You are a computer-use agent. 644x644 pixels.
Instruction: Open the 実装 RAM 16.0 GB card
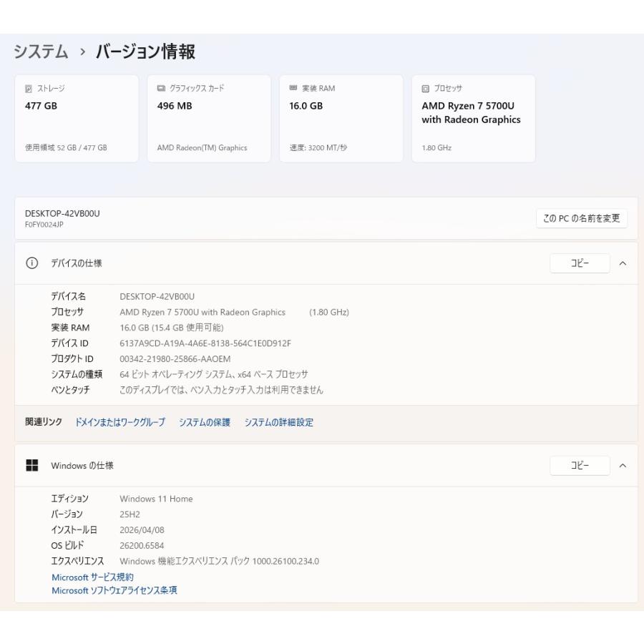point(341,118)
